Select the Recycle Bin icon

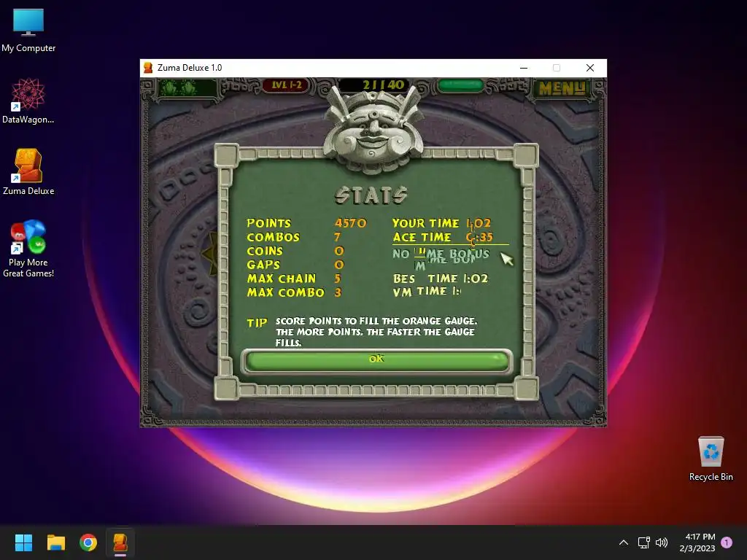pos(711,459)
